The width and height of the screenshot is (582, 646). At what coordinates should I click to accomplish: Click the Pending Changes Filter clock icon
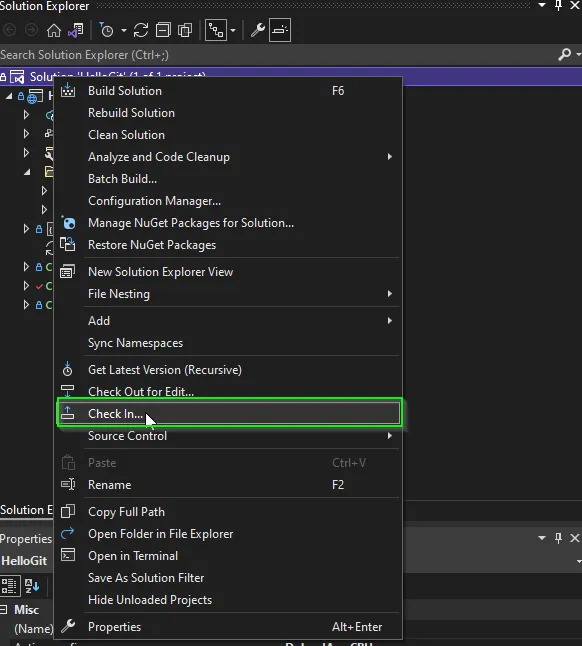click(x=107, y=30)
